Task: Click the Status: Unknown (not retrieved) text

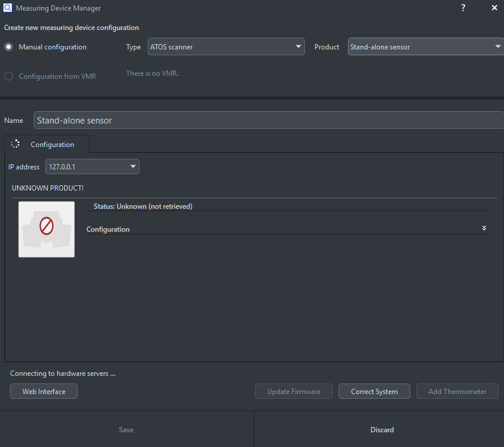Action: pos(143,206)
